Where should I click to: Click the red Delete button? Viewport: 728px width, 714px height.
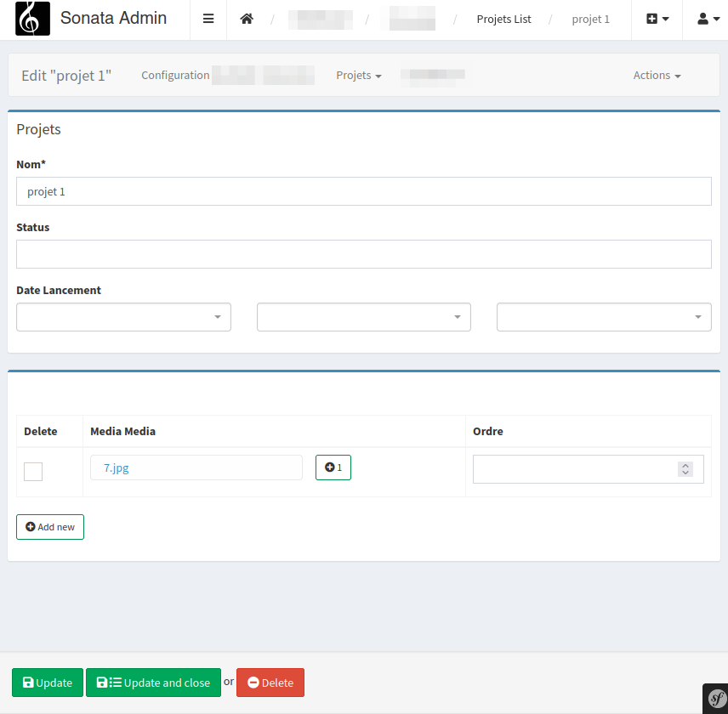(270, 683)
